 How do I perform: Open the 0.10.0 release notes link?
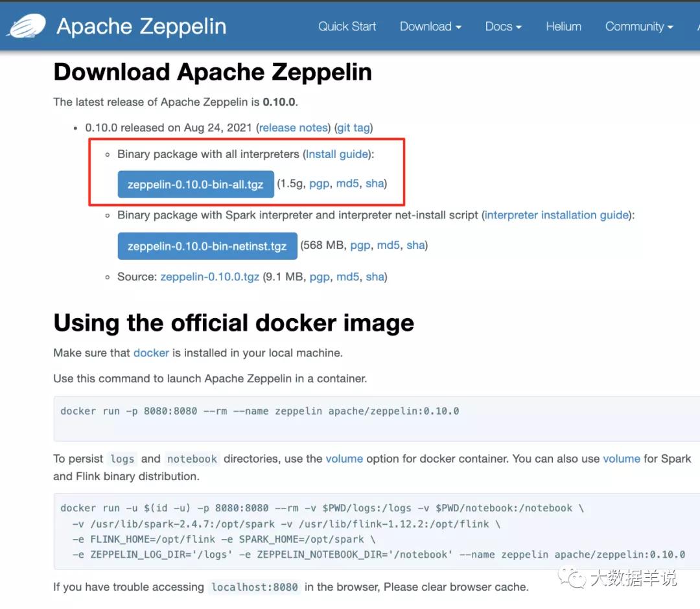pos(293,128)
